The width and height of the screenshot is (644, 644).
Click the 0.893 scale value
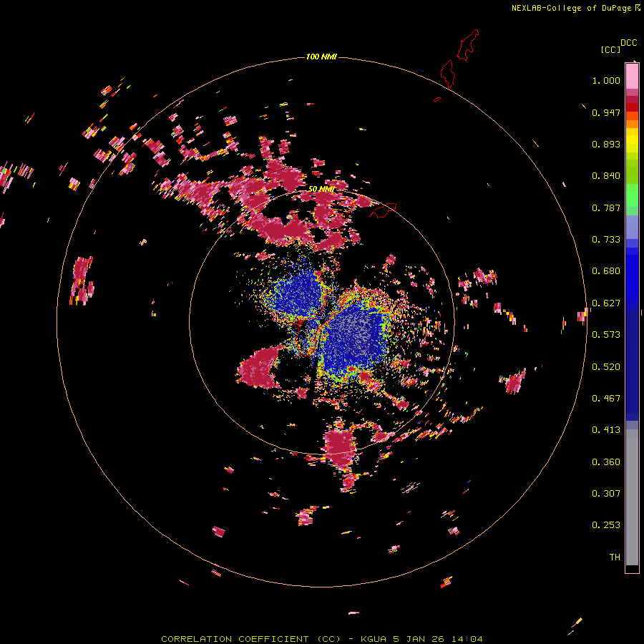point(606,144)
